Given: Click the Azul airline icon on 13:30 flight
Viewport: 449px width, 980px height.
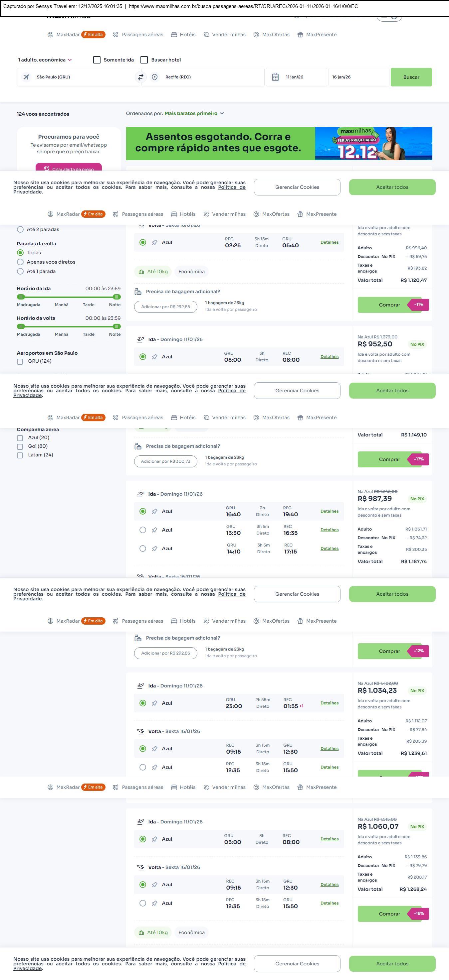Looking at the screenshot, I should 155,530.
